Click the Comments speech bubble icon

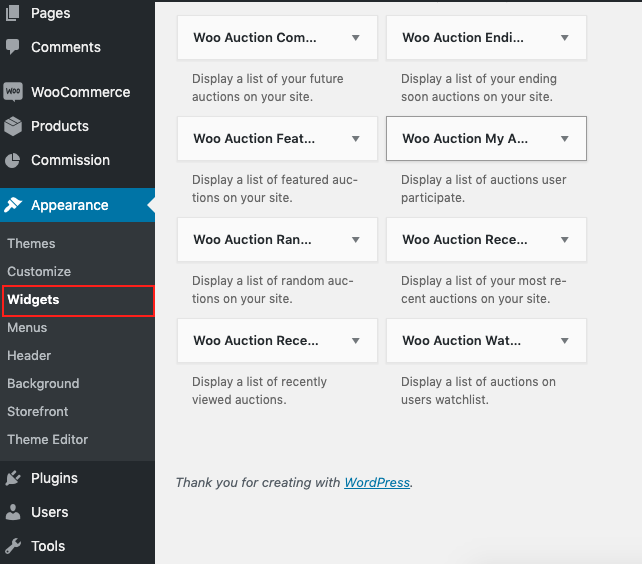13,47
